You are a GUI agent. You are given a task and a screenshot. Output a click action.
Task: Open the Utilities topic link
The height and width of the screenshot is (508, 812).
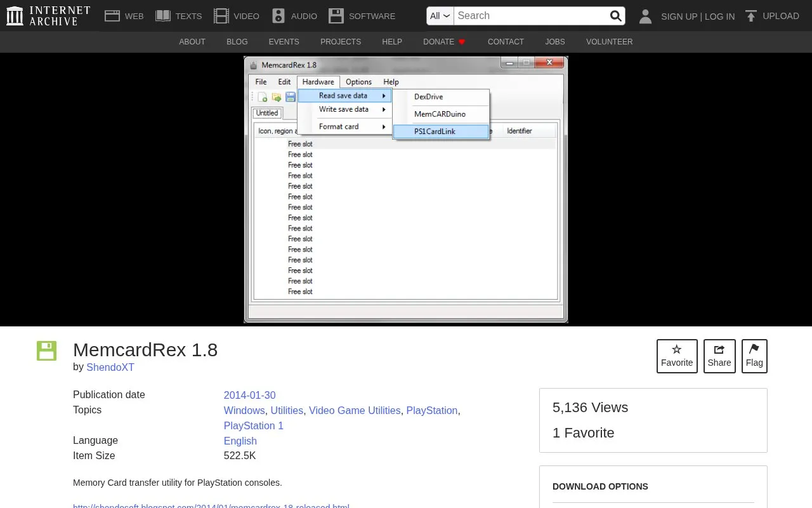(287, 410)
